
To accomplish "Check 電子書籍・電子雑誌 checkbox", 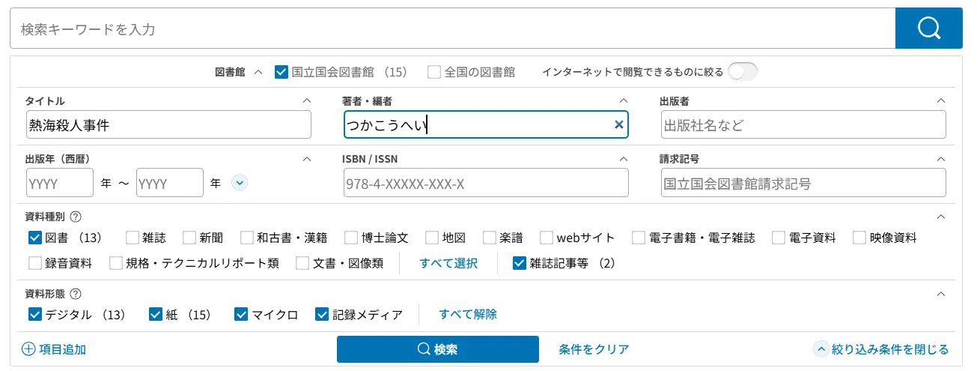I will 639,238.
